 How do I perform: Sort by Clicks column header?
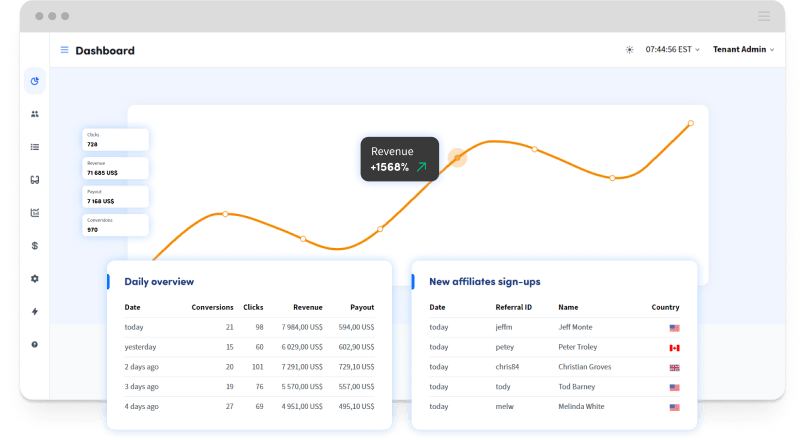click(253, 307)
